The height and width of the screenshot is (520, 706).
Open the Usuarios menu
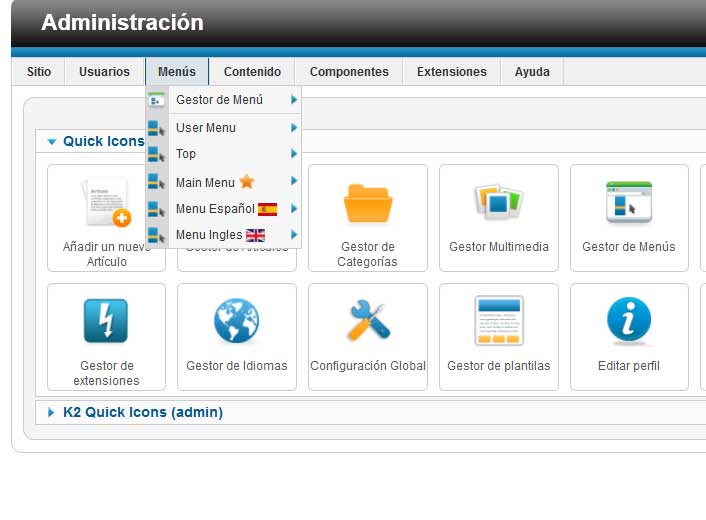point(104,72)
